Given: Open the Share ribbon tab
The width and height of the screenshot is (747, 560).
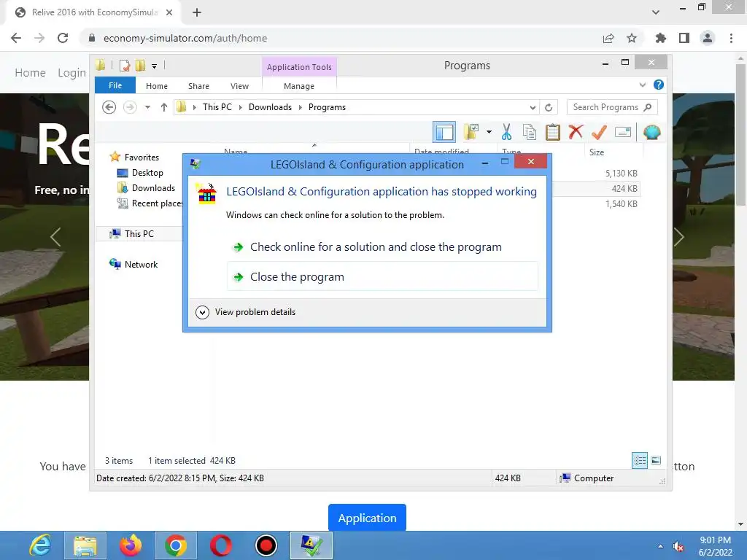Looking at the screenshot, I should [198, 86].
